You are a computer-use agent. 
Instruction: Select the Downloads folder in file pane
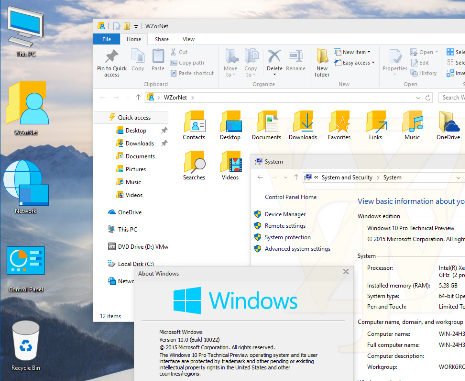pos(303,125)
